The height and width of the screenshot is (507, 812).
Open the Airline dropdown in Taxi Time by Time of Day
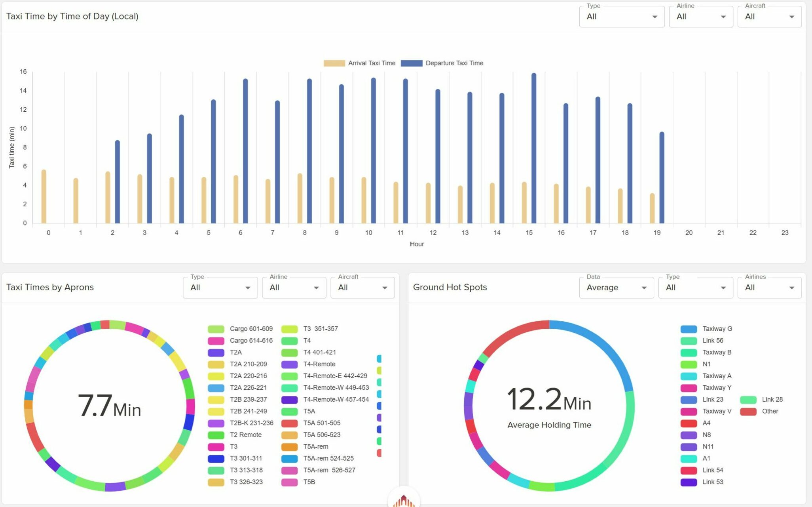coord(701,17)
